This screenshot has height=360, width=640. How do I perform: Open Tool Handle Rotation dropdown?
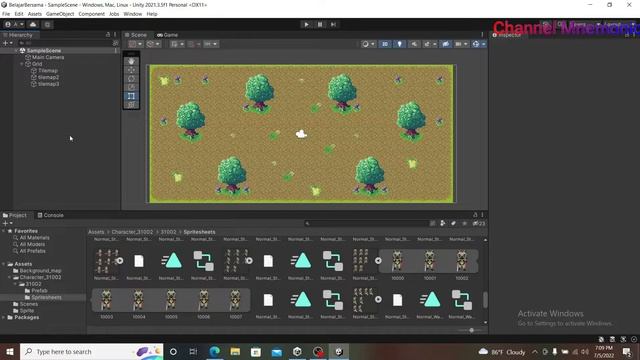[153, 44]
